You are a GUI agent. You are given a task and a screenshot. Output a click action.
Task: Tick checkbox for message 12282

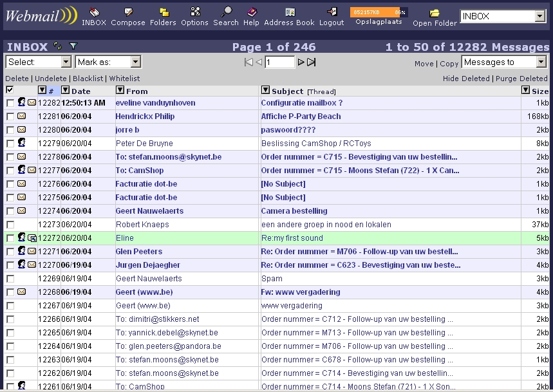pos(10,103)
